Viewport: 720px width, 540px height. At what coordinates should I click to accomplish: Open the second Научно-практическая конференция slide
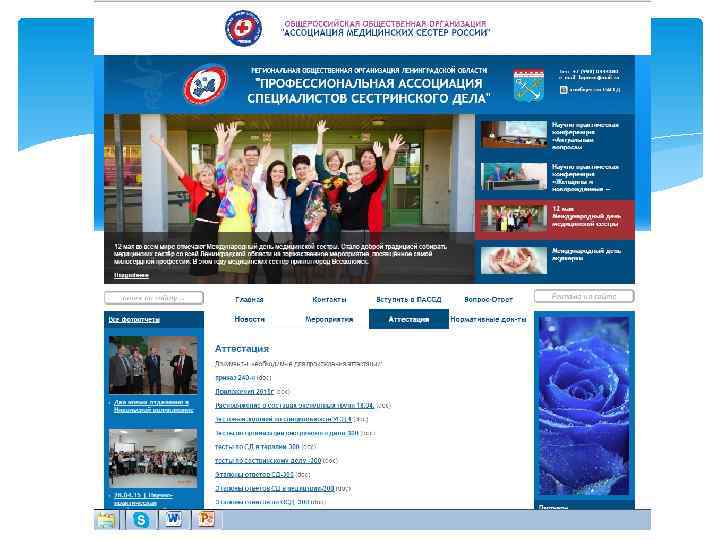click(x=555, y=177)
